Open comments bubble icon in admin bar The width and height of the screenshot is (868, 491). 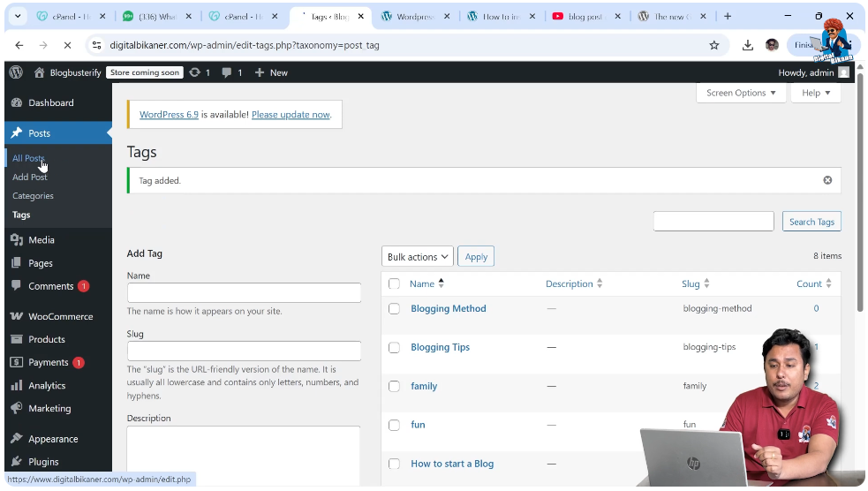226,72
